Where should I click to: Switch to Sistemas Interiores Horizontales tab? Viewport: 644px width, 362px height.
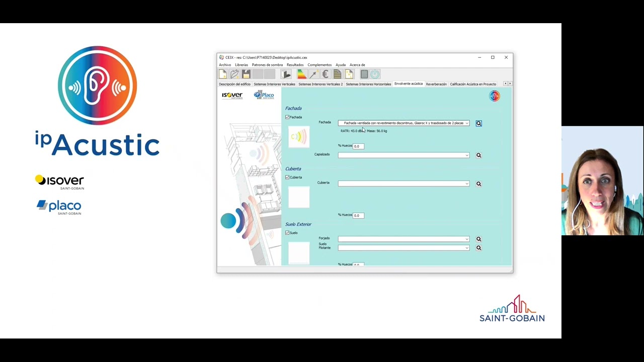click(x=368, y=84)
